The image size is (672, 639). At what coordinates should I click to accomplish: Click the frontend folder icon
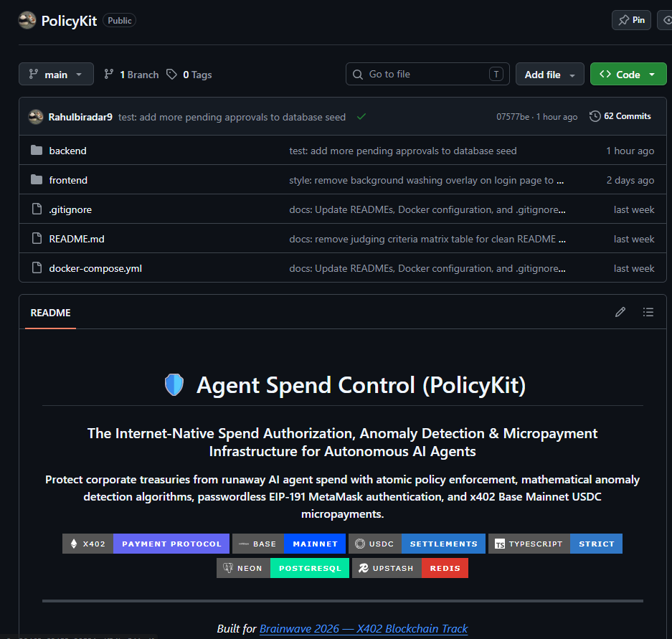pos(37,179)
